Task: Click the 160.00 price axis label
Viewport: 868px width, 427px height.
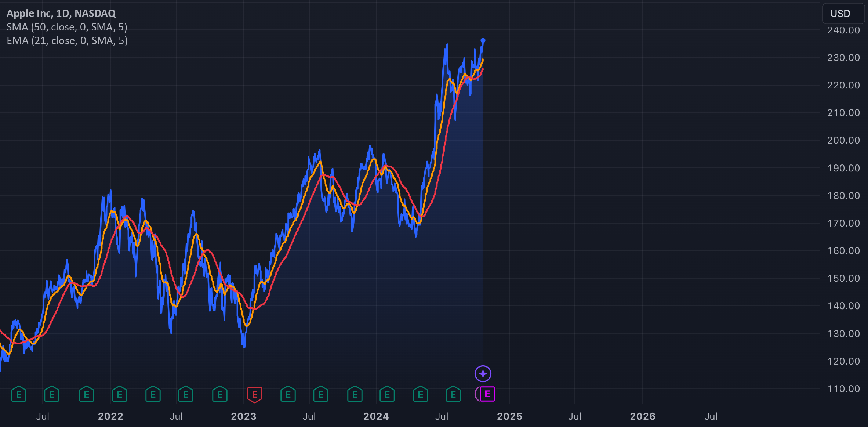Action: pos(843,251)
